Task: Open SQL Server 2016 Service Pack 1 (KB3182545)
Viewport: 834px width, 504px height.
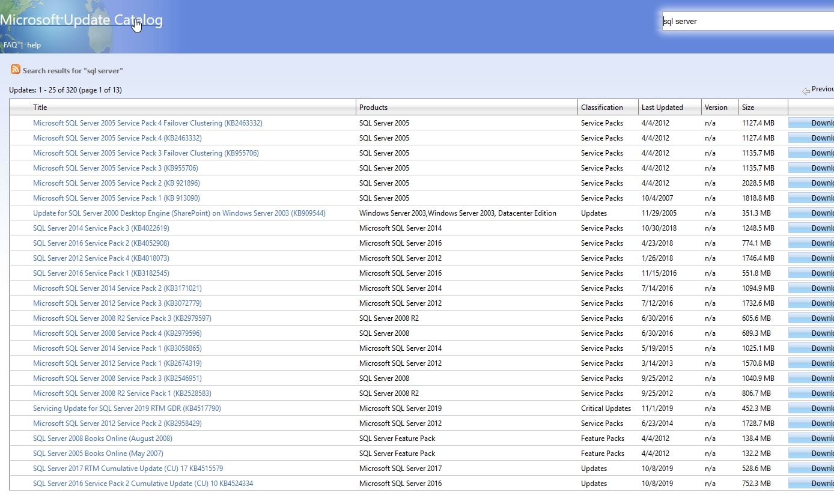Action: click(101, 273)
